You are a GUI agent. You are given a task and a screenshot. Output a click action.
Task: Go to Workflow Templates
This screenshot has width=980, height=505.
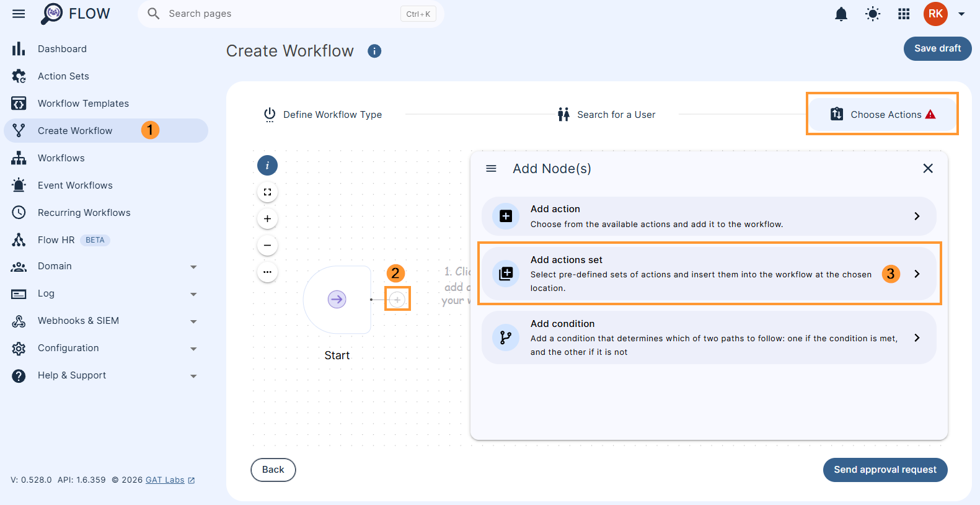pyautogui.click(x=106, y=104)
